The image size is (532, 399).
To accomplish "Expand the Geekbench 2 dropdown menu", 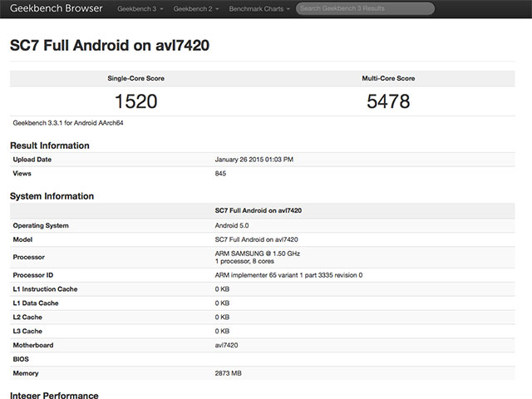I will click(196, 9).
